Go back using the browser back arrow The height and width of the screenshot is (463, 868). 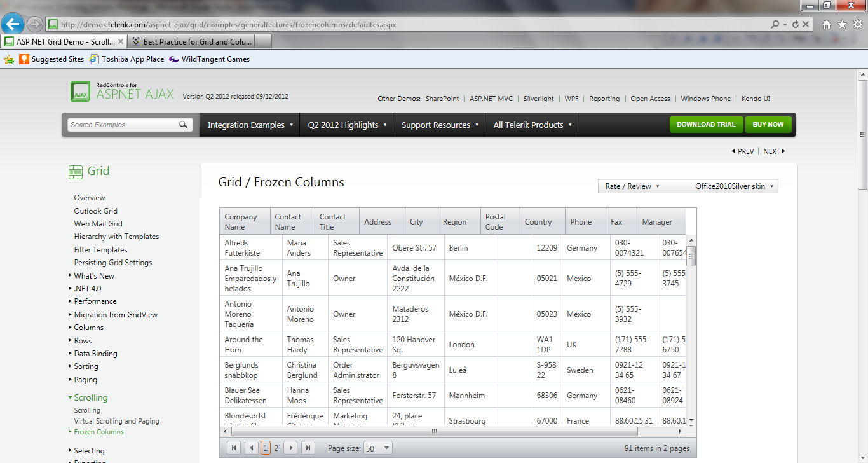pos(13,25)
